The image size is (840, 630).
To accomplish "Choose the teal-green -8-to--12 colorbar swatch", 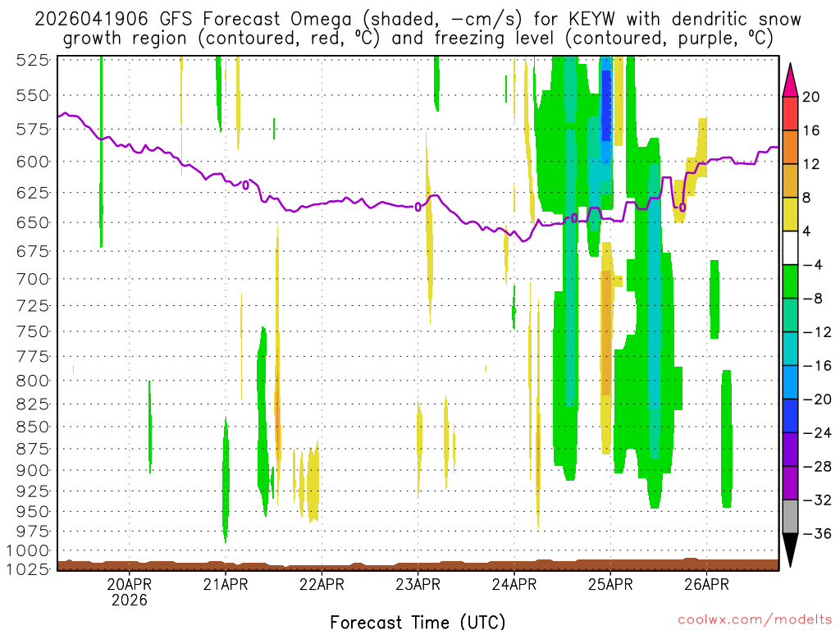I will 790,315.
